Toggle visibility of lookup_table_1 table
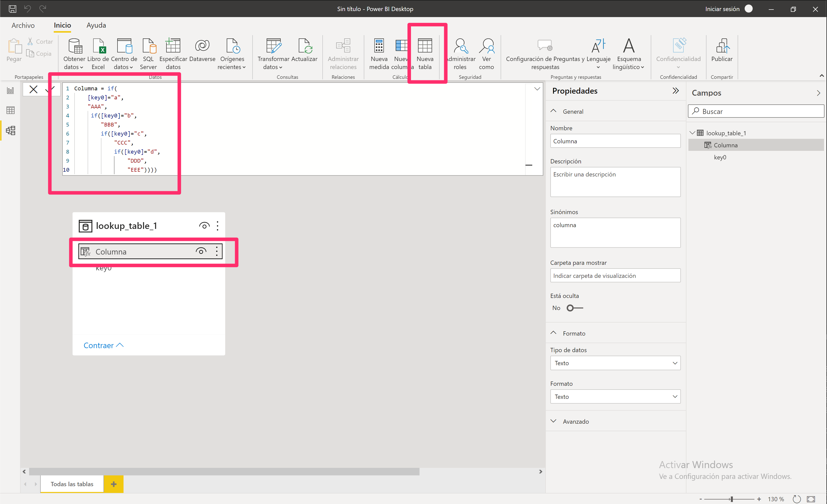Image resolution: width=827 pixels, height=504 pixels. (204, 225)
